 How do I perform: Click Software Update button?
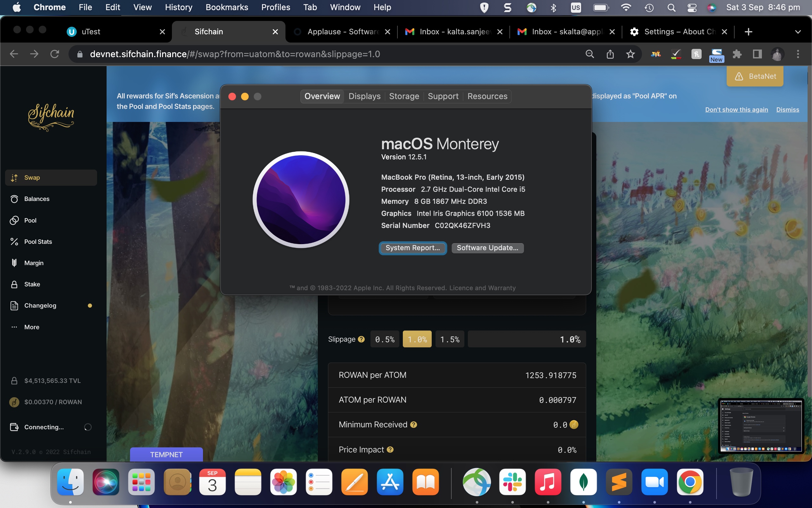(488, 248)
